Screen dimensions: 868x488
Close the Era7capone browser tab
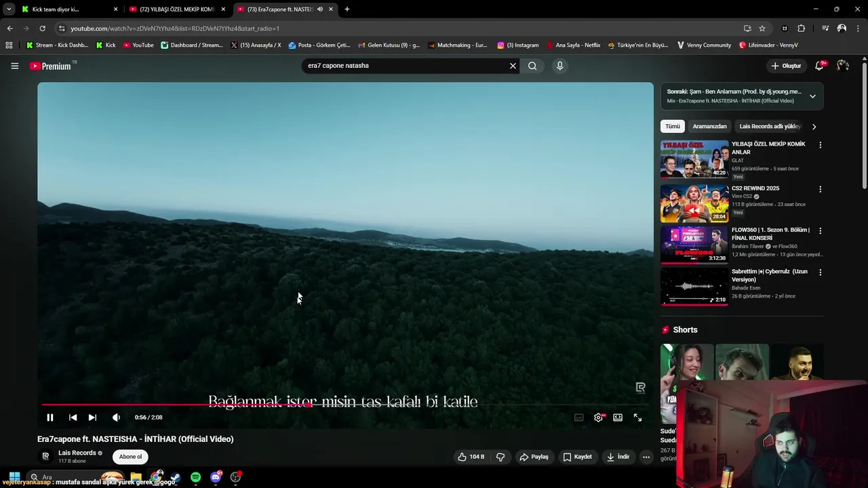tap(331, 9)
